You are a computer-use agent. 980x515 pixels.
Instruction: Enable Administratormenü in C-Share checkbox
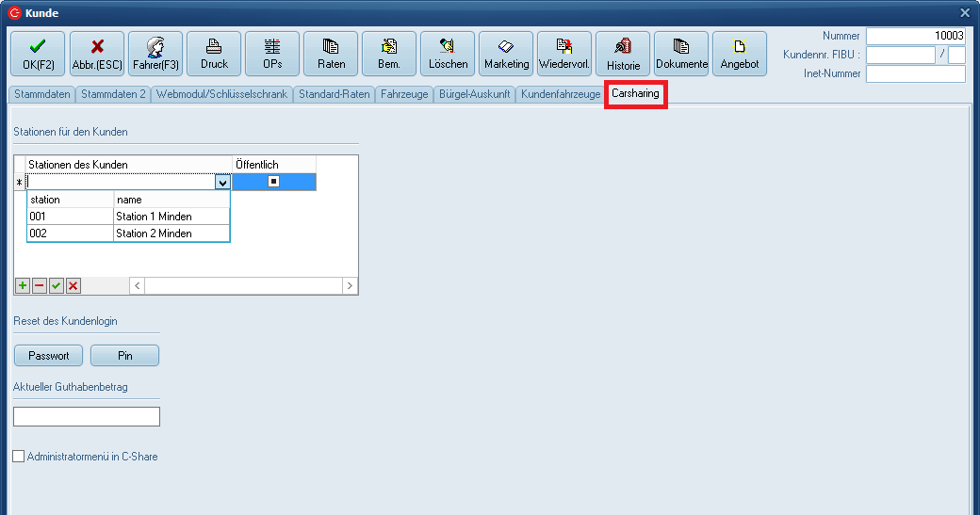tap(19, 457)
